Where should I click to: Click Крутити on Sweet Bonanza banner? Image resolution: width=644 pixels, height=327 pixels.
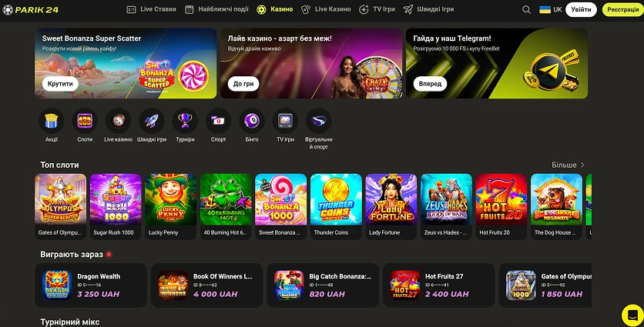[x=60, y=84]
